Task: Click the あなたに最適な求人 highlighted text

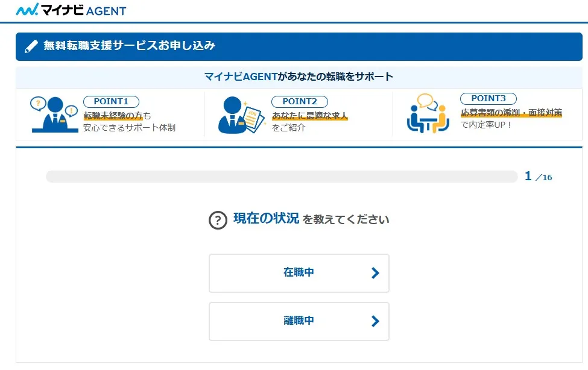Action: 310,116
